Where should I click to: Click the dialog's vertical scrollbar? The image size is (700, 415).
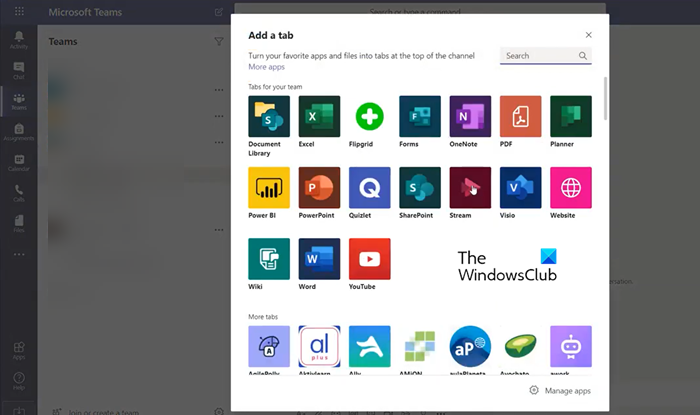605,99
